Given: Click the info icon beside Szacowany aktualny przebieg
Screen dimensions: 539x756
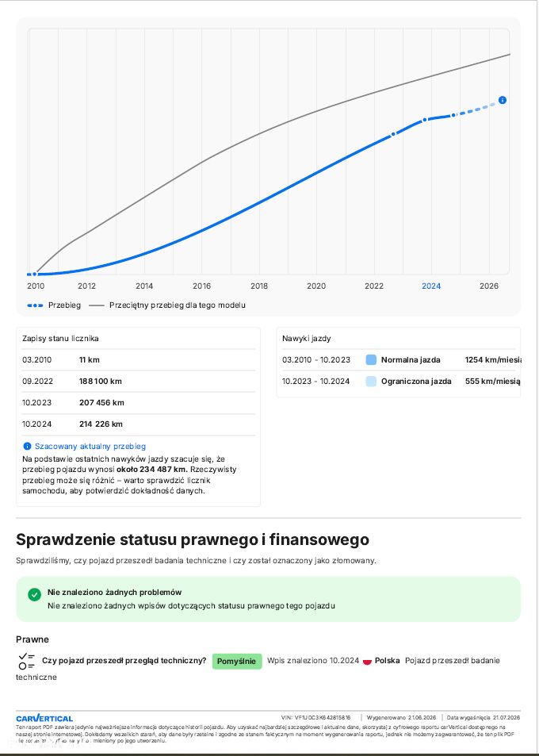Looking at the screenshot, I should click(x=27, y=447).
